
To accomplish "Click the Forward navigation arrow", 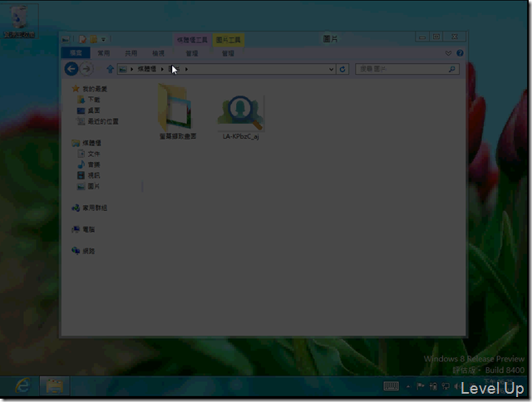I will pos(86,69).
